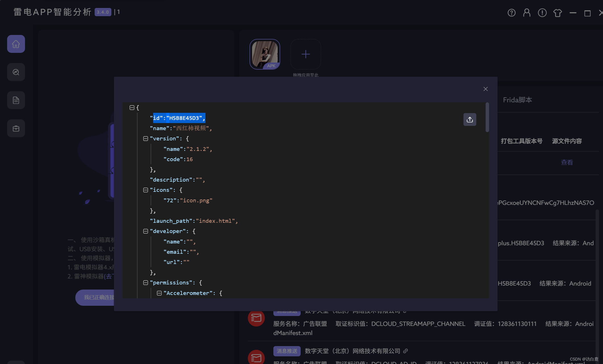Click the JSON viewer vertical scrollbar
The image size is (603, 364).
487,118
